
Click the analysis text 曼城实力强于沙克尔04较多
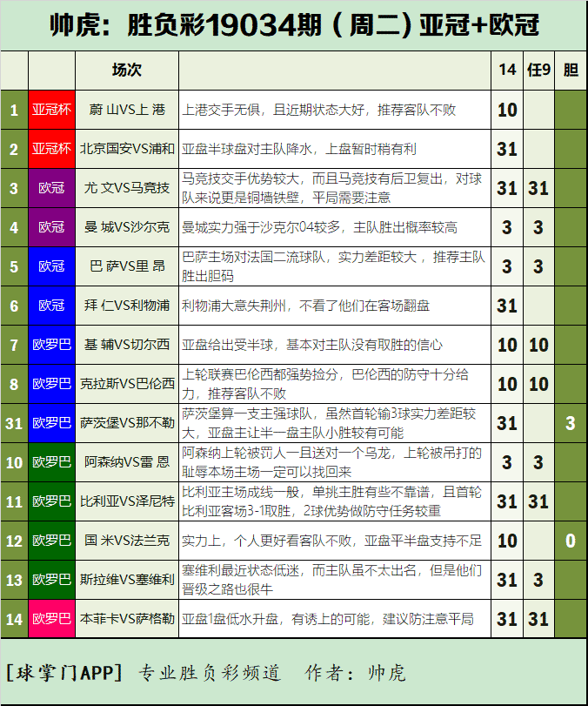(260, 227)
